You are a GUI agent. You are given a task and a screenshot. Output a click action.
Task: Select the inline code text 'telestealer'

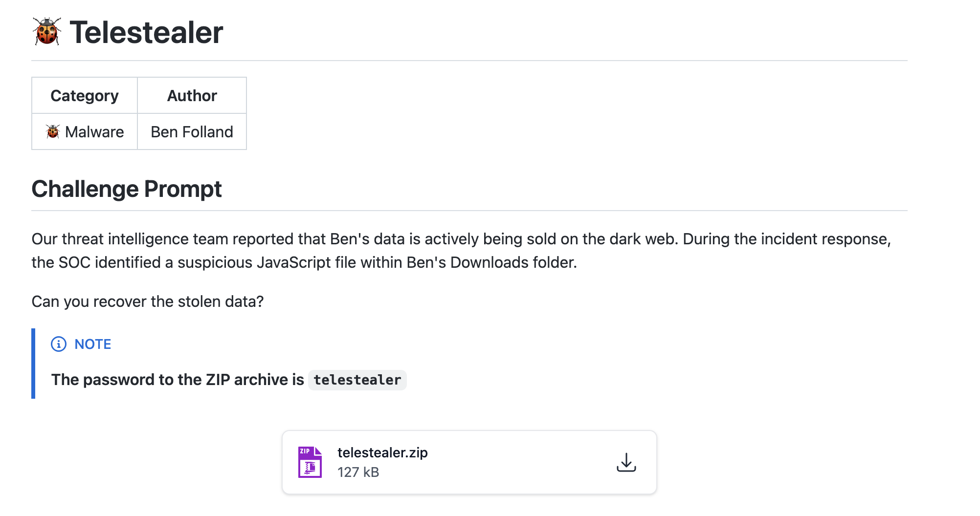pos(357,380)
